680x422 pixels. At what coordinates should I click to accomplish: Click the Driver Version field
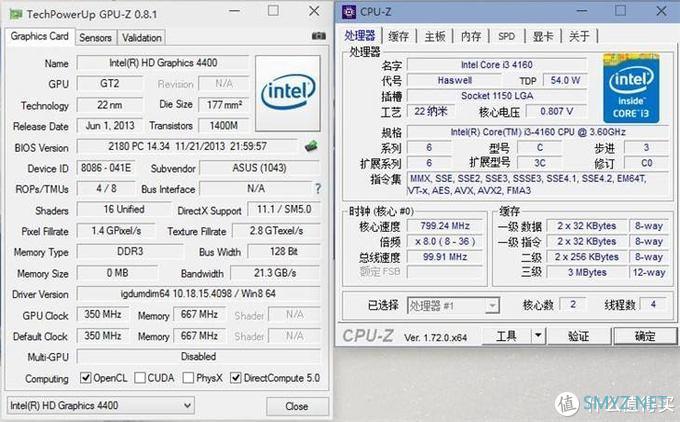pos(198,294)
